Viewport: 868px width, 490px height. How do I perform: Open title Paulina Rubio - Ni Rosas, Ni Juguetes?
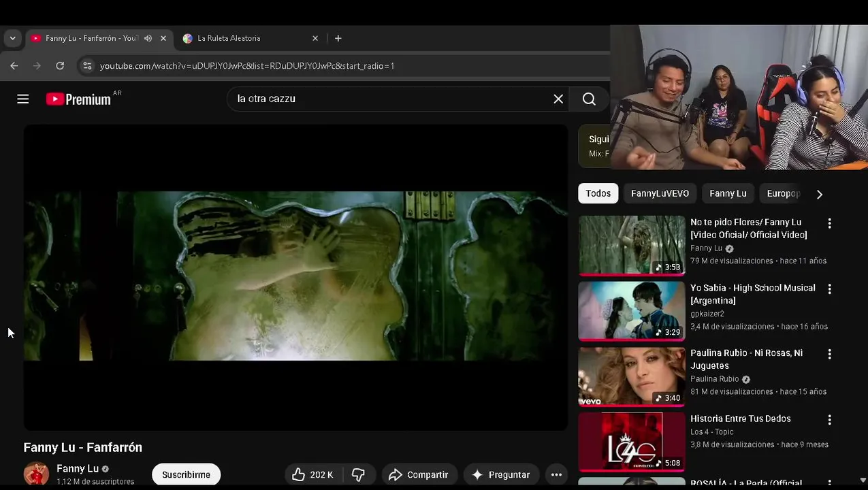tap(747, 359)
